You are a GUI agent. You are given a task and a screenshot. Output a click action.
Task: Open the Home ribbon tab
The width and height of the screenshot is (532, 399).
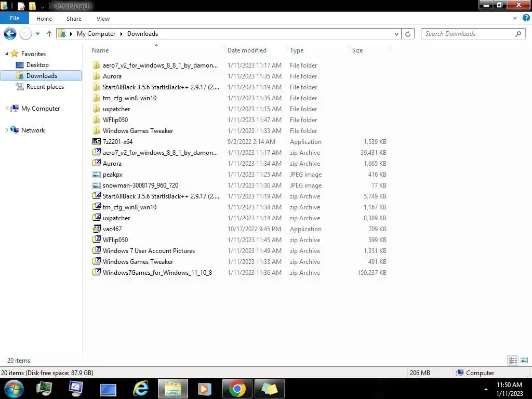coord(44,19)
